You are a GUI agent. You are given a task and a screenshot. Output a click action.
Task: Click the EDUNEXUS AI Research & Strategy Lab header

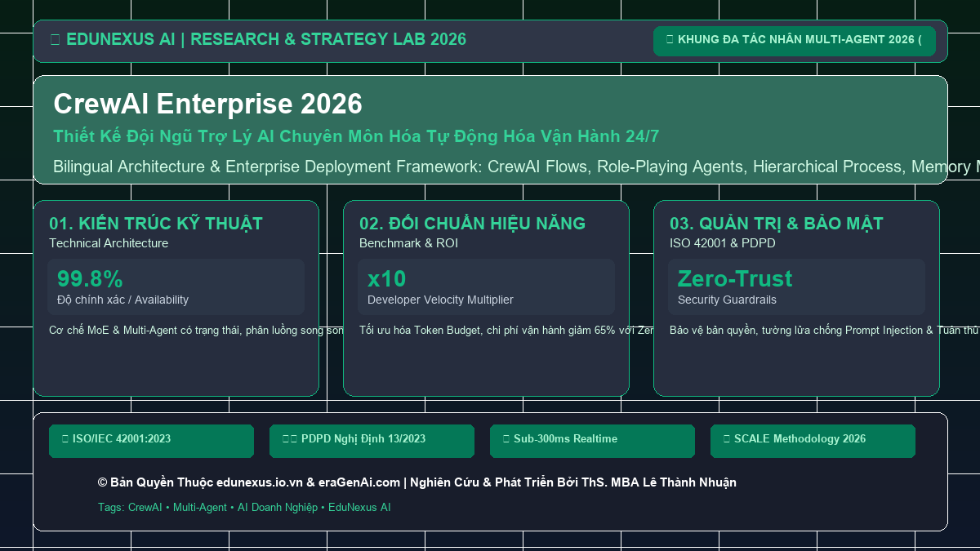click(x=258, y=39)
